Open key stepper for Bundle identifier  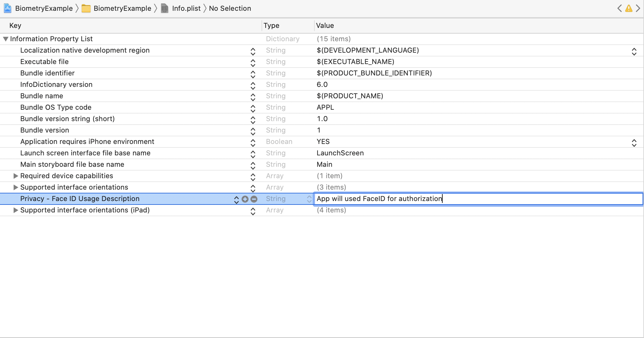(253, 74)
